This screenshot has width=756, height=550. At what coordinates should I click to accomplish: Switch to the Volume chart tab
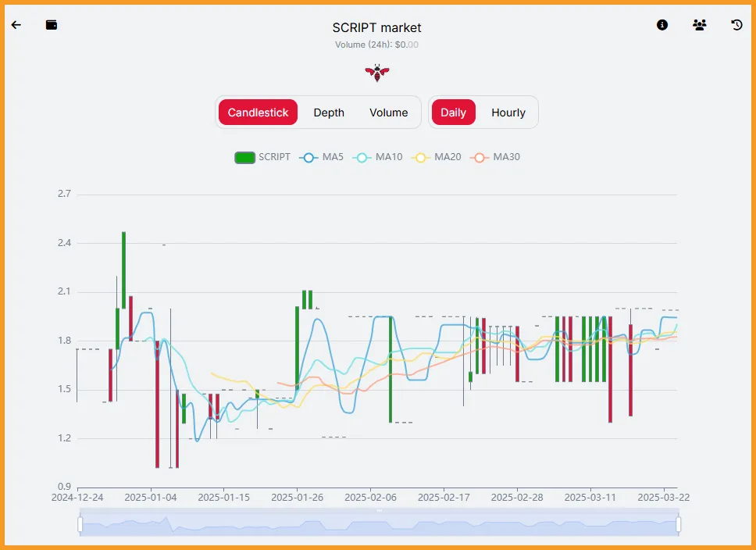click(x=389, y=112)
